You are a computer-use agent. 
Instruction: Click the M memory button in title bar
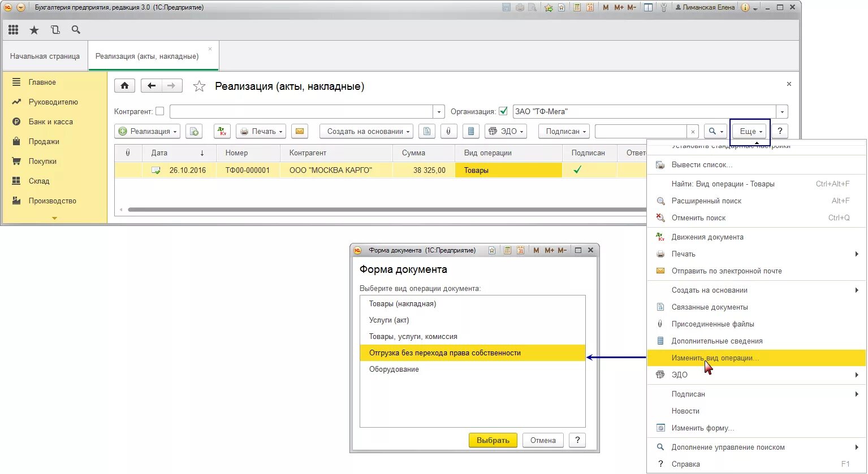click(606, 7)
